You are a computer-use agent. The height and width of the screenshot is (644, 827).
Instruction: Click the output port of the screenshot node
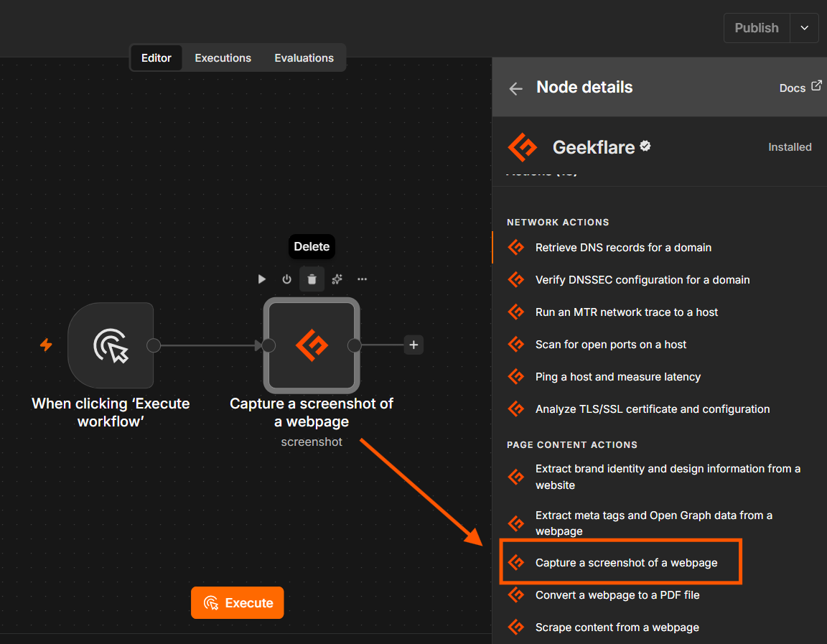[355, 345]
